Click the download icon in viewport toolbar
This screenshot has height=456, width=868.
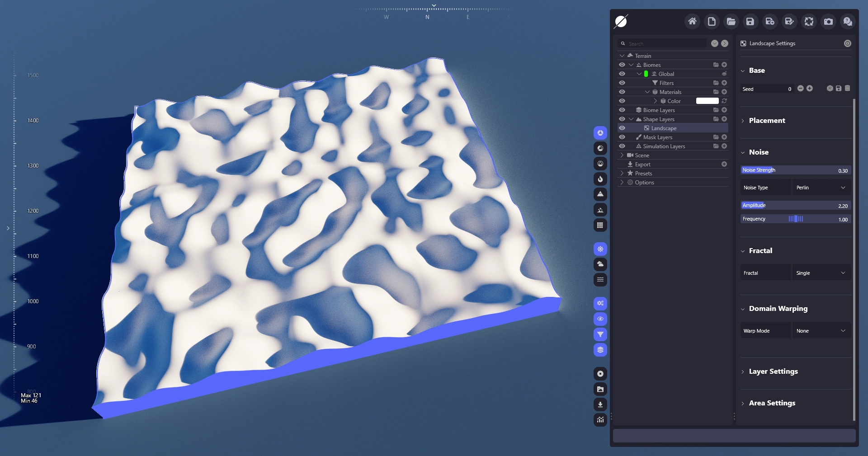coord(600,404)
